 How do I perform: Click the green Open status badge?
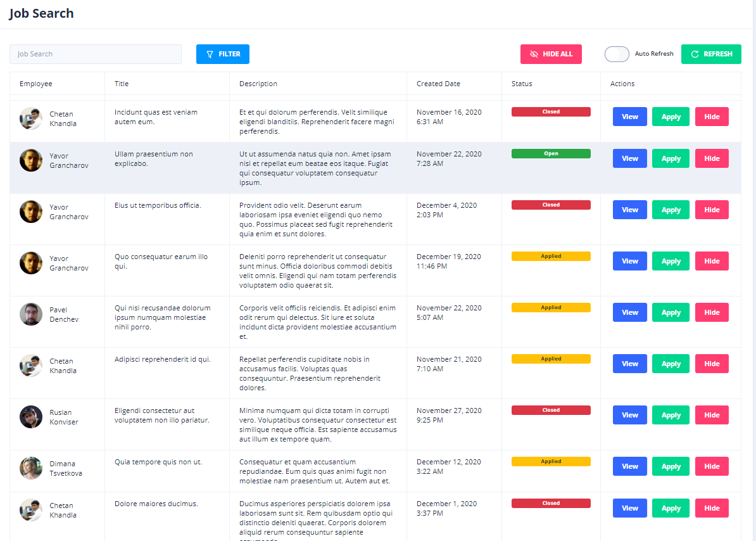pyautogui.click(x=551, y=154)
